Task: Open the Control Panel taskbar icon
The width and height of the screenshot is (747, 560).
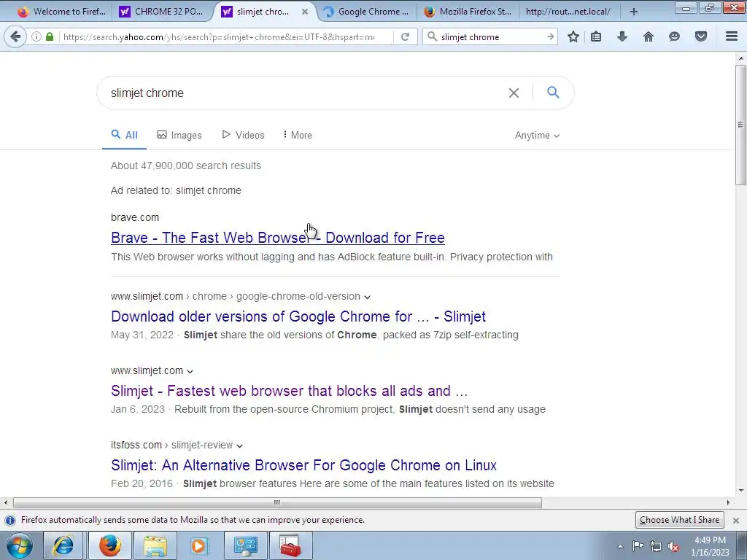Action: (x=246, y=545)
